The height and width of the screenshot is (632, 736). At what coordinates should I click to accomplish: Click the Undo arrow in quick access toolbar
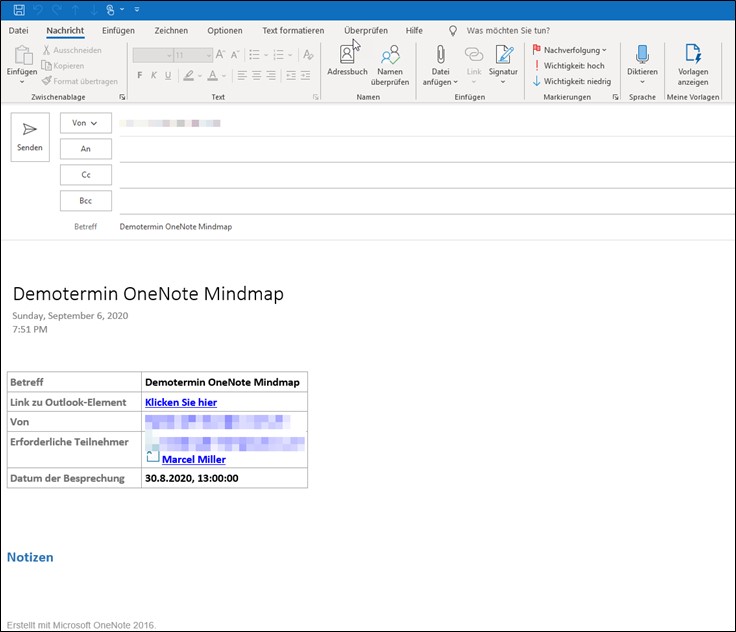pos(39,9)
